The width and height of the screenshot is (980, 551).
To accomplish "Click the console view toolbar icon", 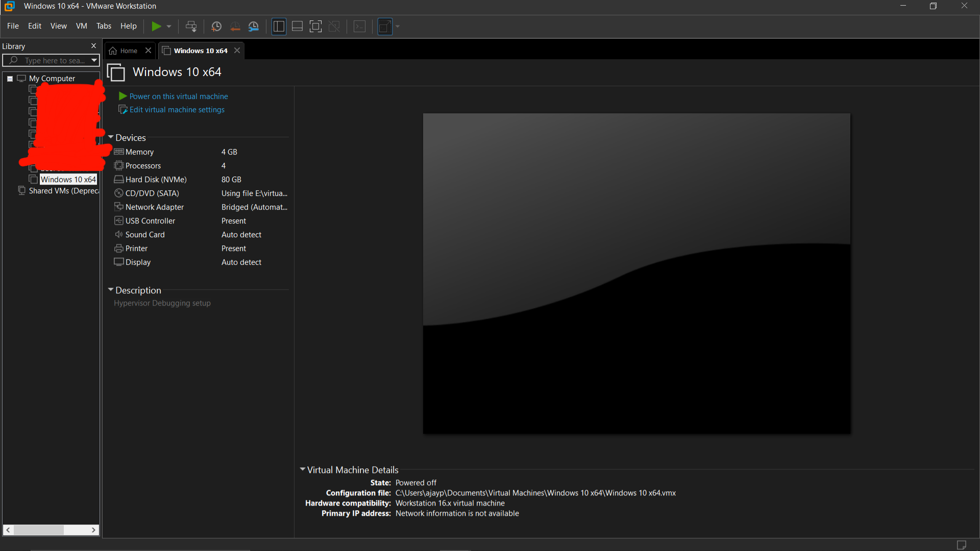I will 359,26.
